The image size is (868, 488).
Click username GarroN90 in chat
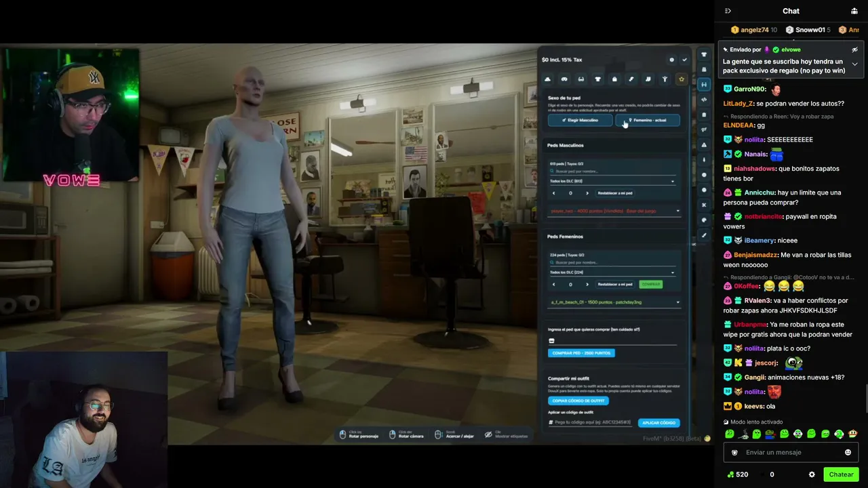[750, 89]
